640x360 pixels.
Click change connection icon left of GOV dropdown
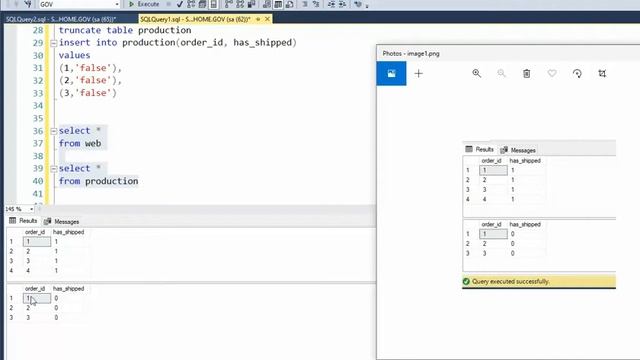tap(28, 4)
